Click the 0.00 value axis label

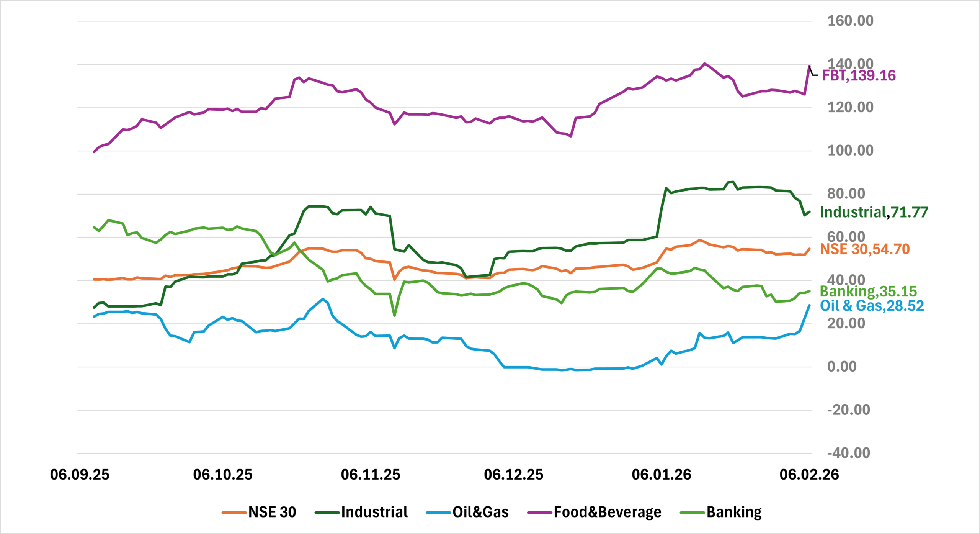pyautogui.click(x=842, y=367)
